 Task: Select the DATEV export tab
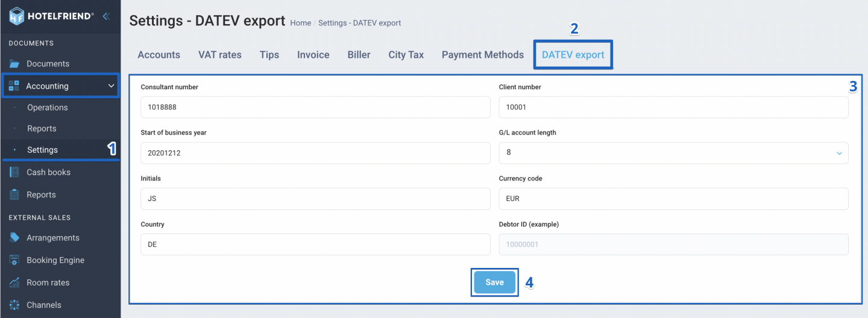[x=573, y=55]
